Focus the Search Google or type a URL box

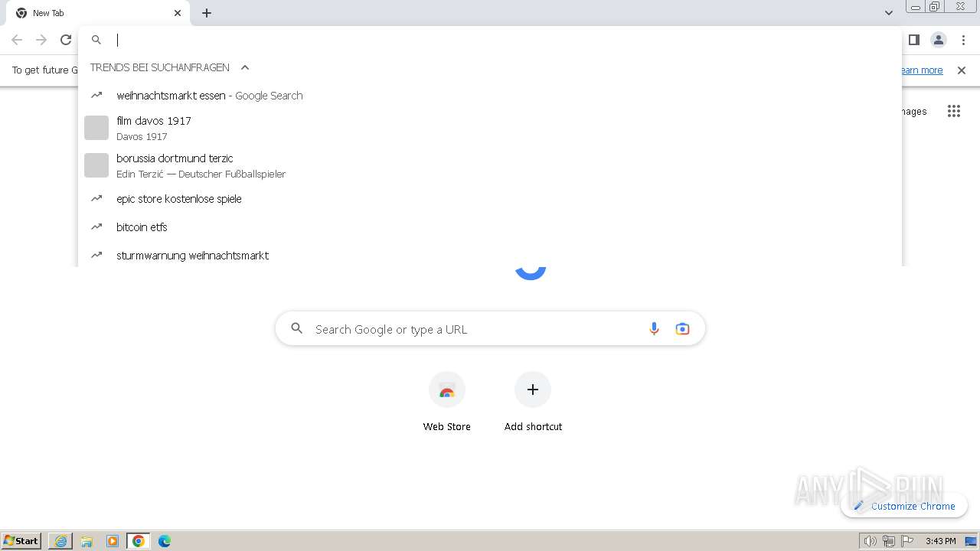490,329
